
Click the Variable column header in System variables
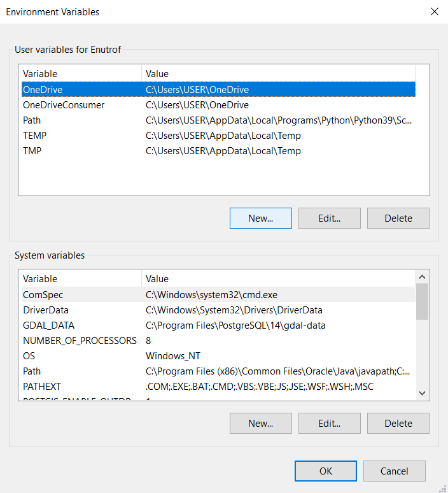click(x=81, y=279)
